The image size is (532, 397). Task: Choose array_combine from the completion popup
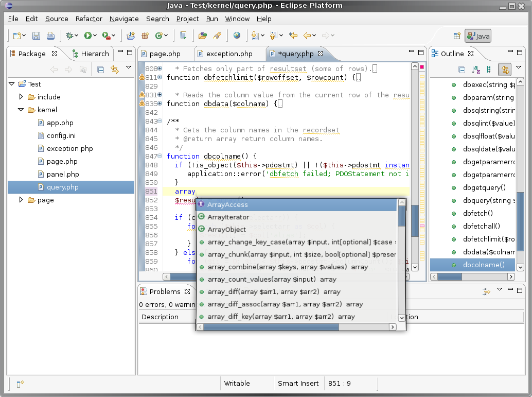point(296,267)
